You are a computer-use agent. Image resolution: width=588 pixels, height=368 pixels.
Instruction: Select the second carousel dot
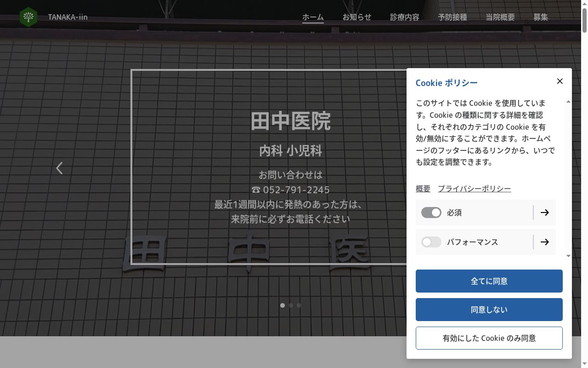click(291, 305)
